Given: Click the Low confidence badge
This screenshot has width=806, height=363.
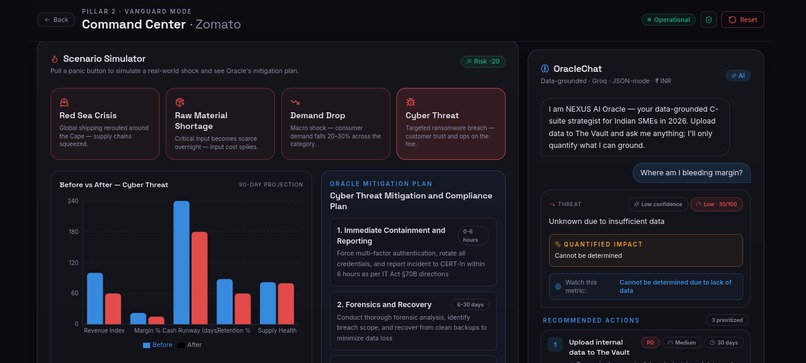Looking at the screenshot, I should [x=657, y=204].
